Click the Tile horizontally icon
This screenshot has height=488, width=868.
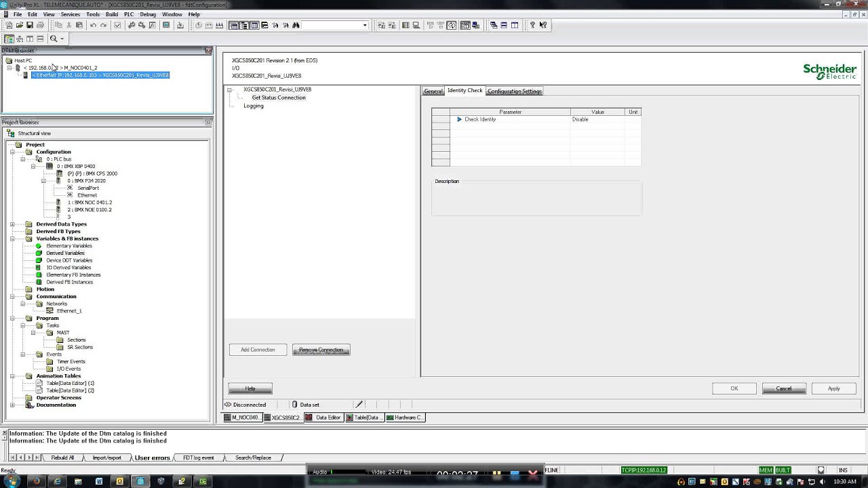[x=504, y=25]
